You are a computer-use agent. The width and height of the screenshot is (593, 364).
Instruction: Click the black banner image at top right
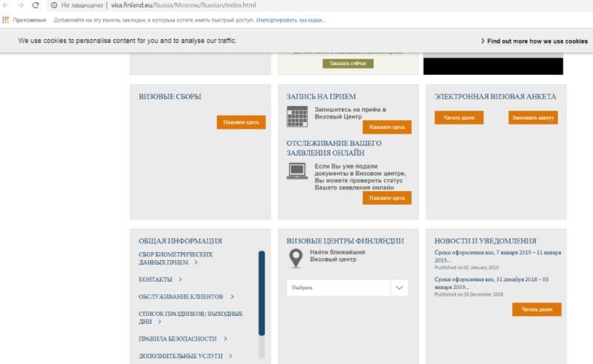493,66
